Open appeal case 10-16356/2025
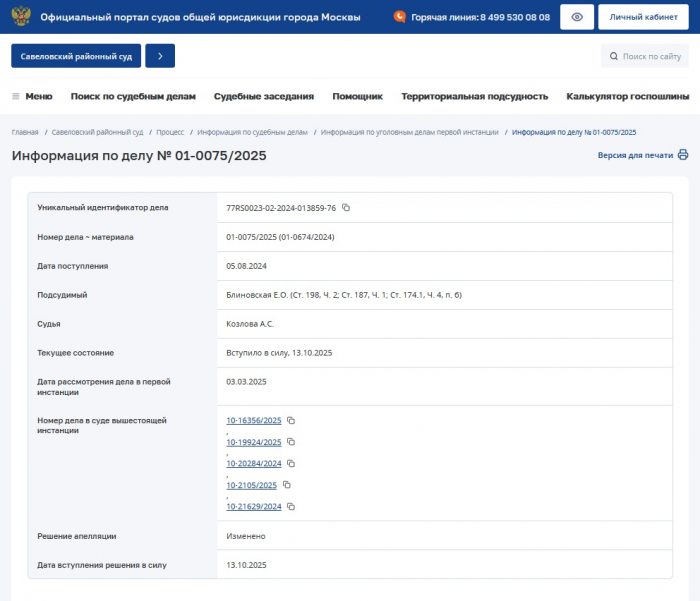The height and width of the screenshot is (601, 700). (x=254, y=421)
